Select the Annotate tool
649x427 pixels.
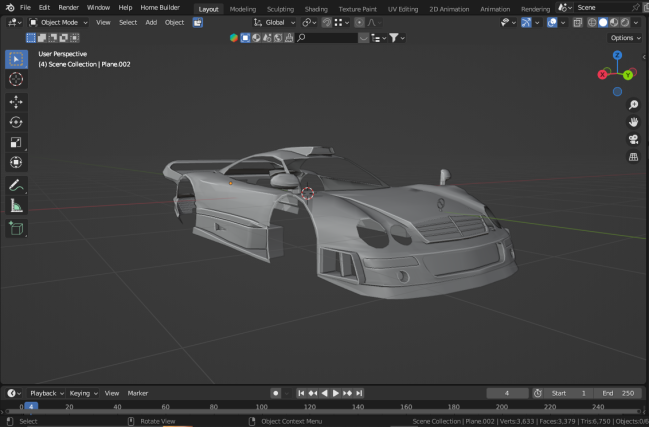[x=16, y=185]
